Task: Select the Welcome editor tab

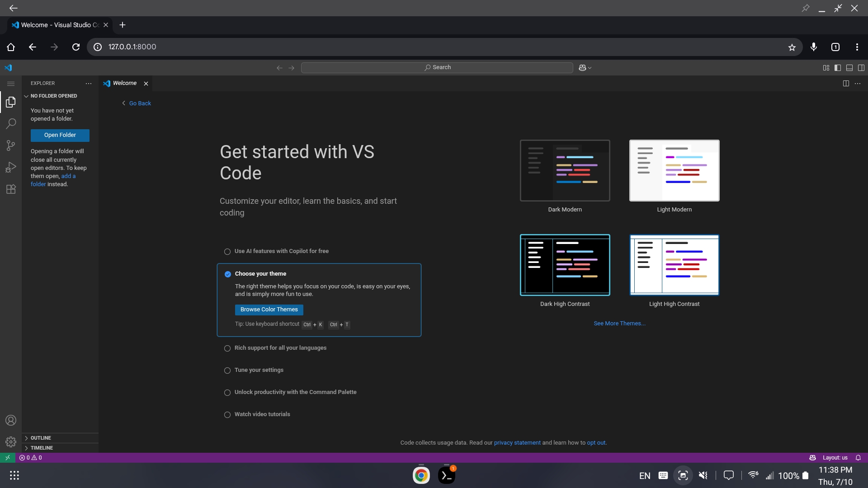Action: [125, 83]
